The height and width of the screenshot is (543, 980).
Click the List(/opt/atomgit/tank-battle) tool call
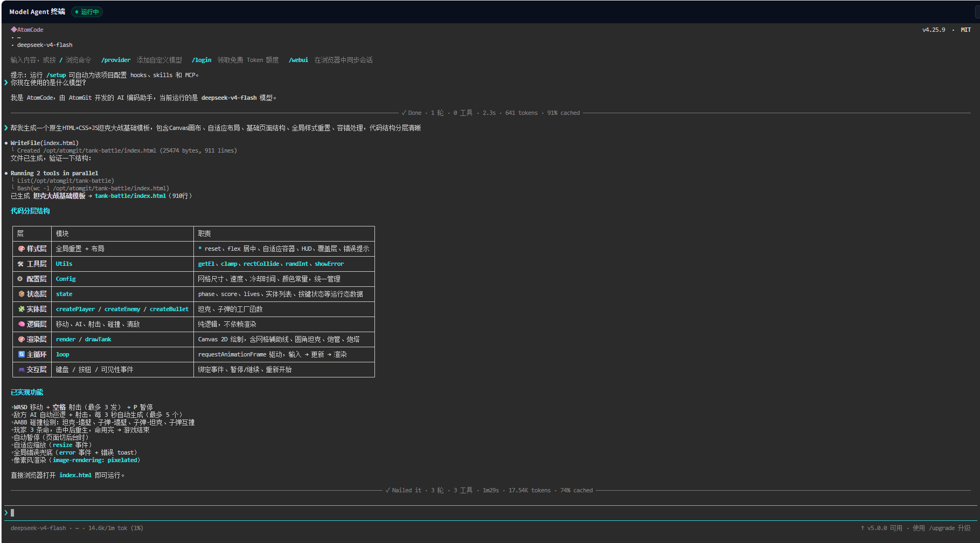66,181
